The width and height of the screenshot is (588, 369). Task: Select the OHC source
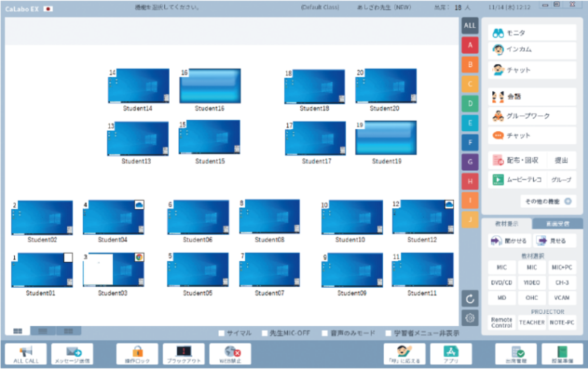pyautogui.click(x=532, y=298)
